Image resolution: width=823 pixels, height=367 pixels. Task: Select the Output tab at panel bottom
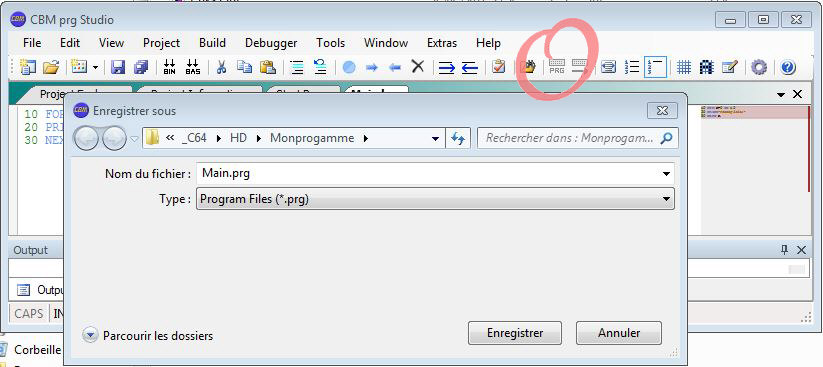pyautogui.click(x=40, y=290)
